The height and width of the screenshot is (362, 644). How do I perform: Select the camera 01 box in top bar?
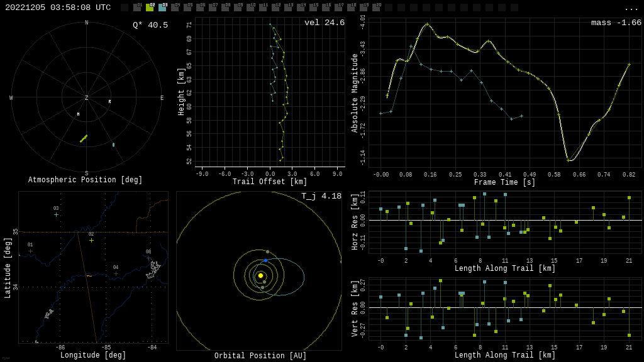point(137,8)
